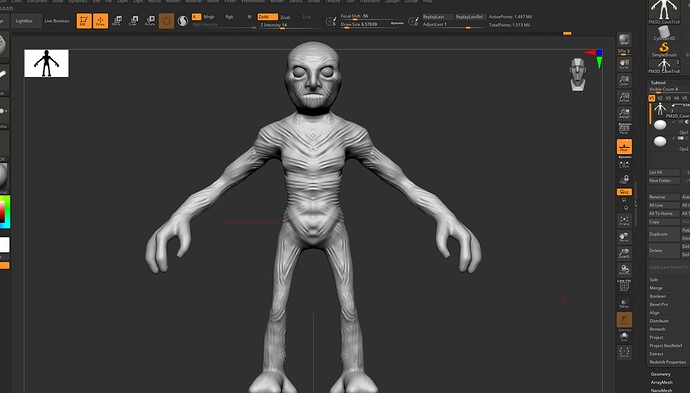
Task: Click the Duplicate subtool button
Action: click(664, 234)
